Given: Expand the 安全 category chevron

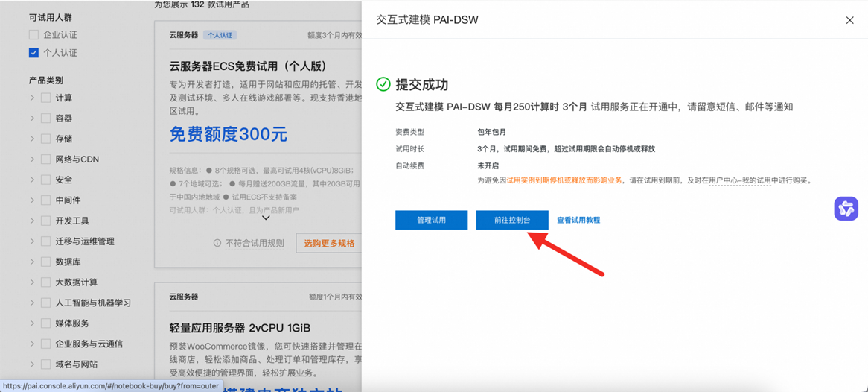Looking at the screenshot, I should coord(32,180).
